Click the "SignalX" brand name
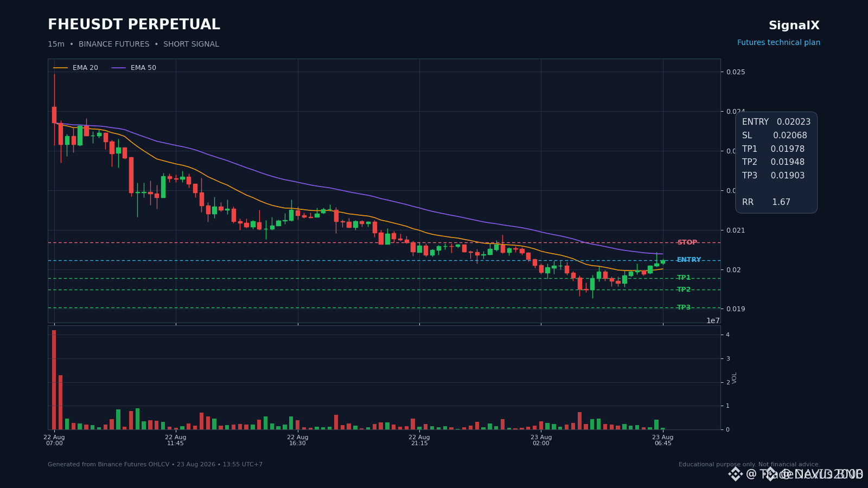This screenshot has width=868, height=488. click(x=794, y=25)
